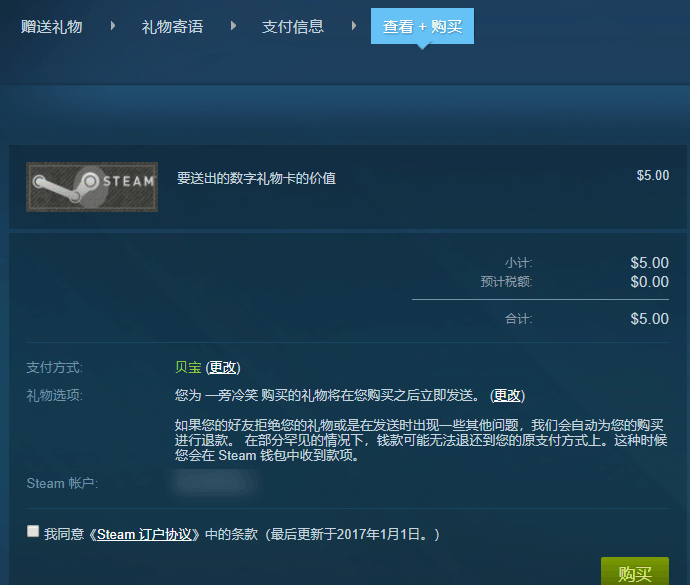The width and height of the screenshot is (690, 585).
Task: Click the gift card item price $5.00
Action: pyautogui.click(x=653, y=176)
